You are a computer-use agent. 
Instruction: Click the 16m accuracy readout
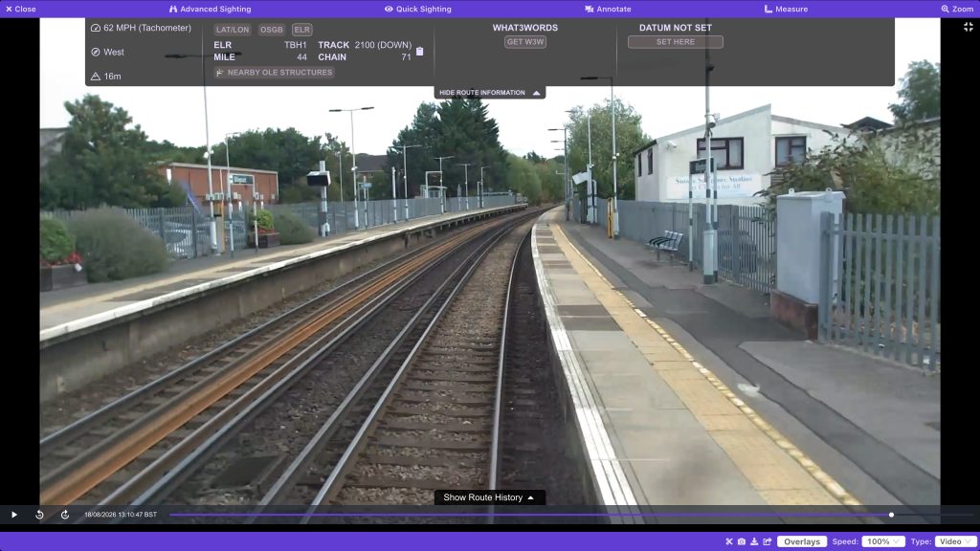[x=113, y=77]
